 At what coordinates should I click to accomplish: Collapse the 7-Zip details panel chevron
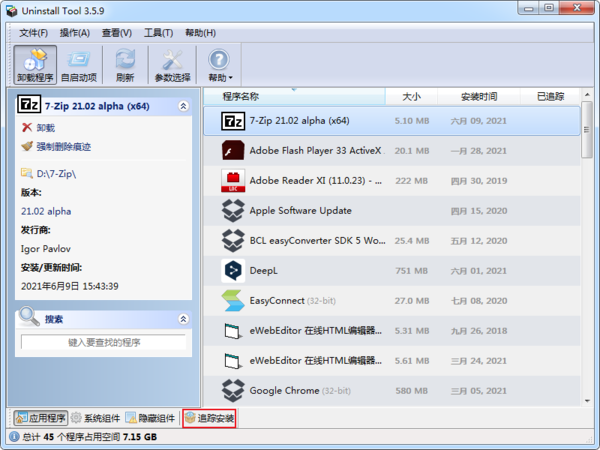(x=183, y=106)
